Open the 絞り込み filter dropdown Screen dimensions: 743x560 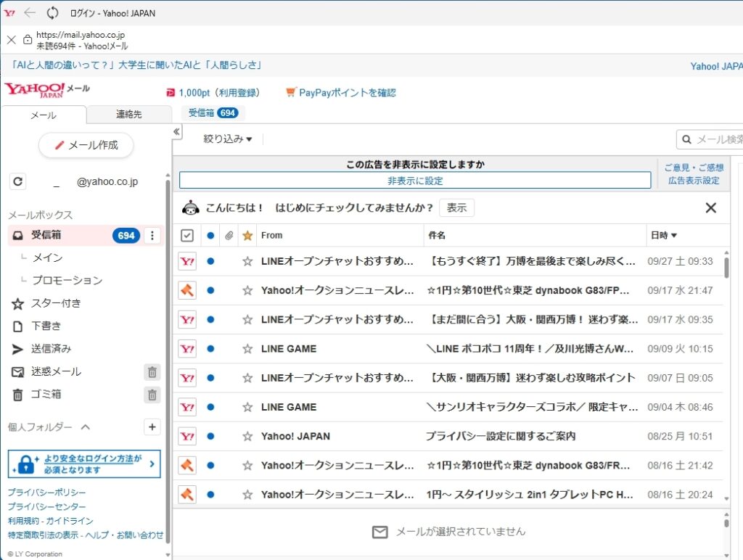(227, 139)
